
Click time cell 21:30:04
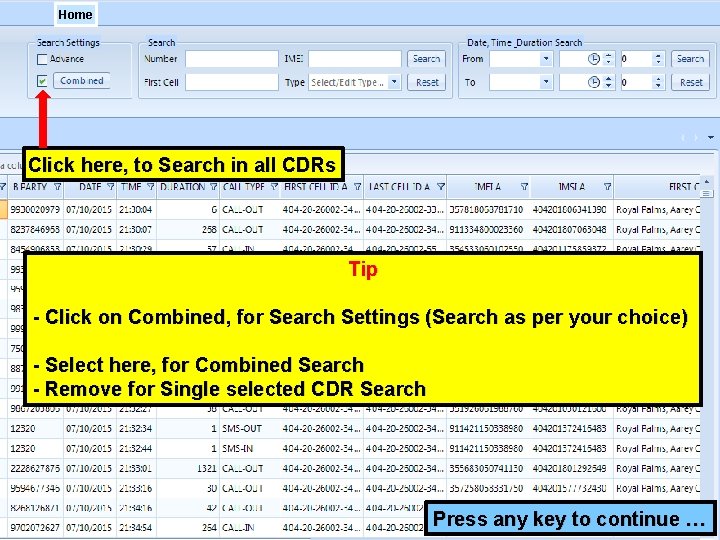(136, 210)
